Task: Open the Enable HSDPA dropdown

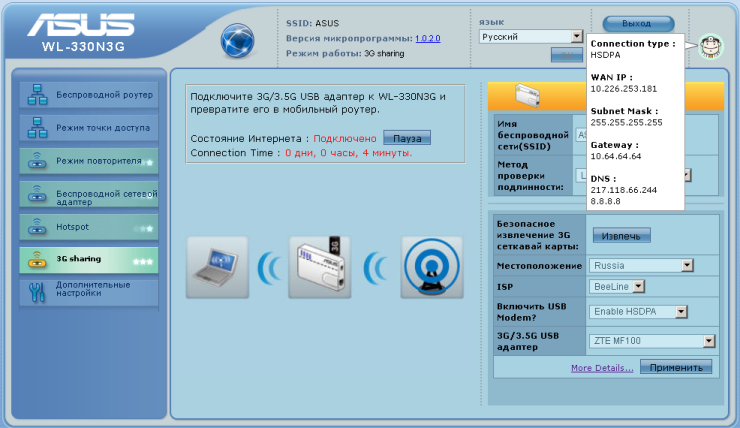Action: point(638,312)
